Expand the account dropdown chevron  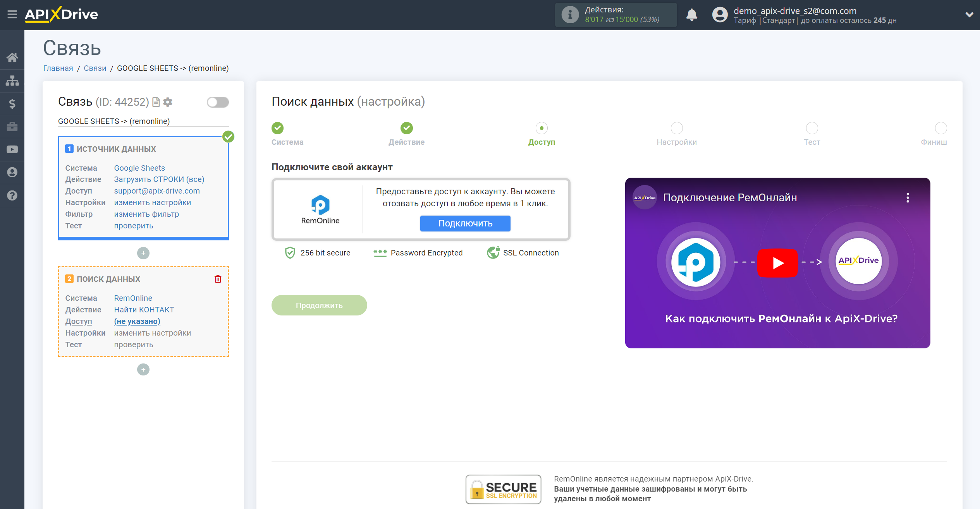[969, 15]
